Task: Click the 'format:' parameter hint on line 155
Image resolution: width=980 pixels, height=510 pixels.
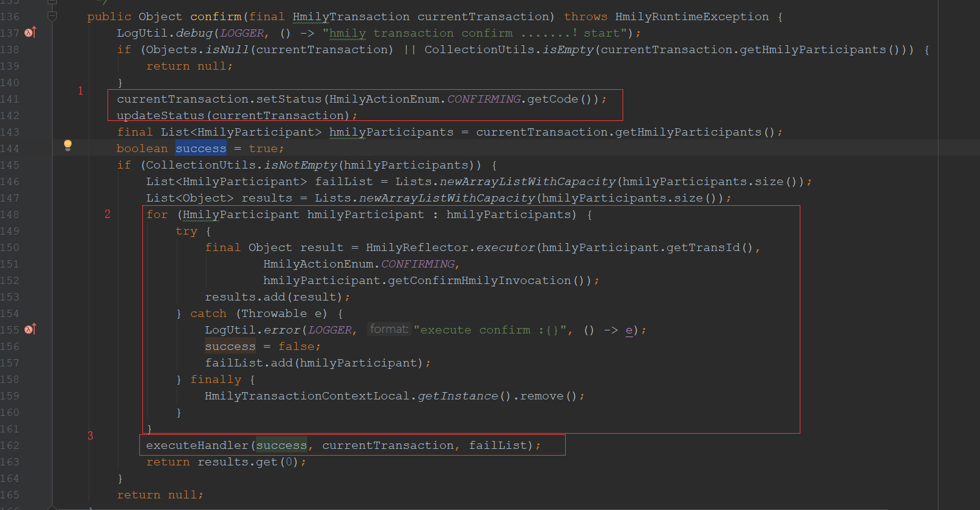Action: pyautogui.click(x=389, y=329)
